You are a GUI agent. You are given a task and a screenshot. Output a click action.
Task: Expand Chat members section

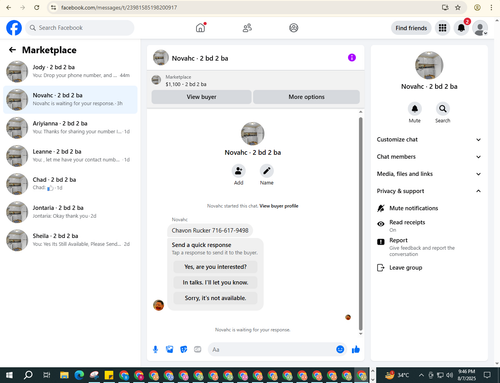click(429, 157)
